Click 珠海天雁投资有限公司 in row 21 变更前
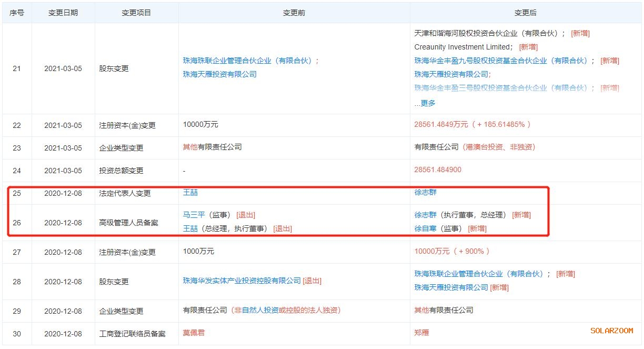The image size is (644, 349). point(219,74)
